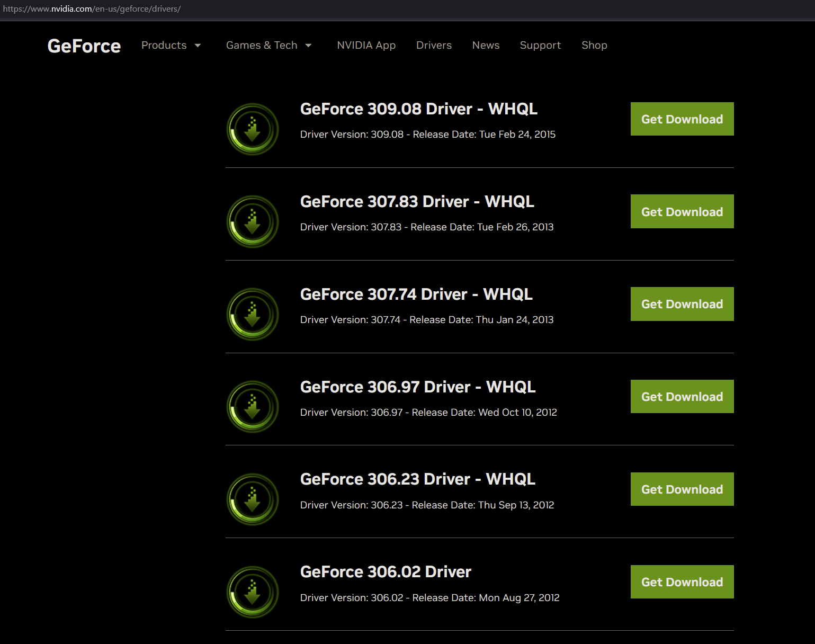The height and width of the screenshot is (644, 815).
Task: Click the download icon for GeForce 309.08 driver
Action: tap(253, 129)
